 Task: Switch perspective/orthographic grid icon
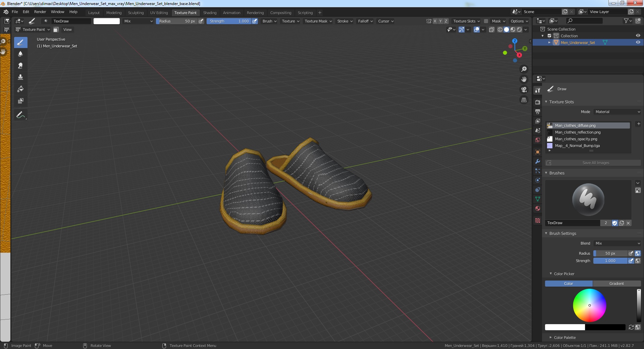coord(524,100)
